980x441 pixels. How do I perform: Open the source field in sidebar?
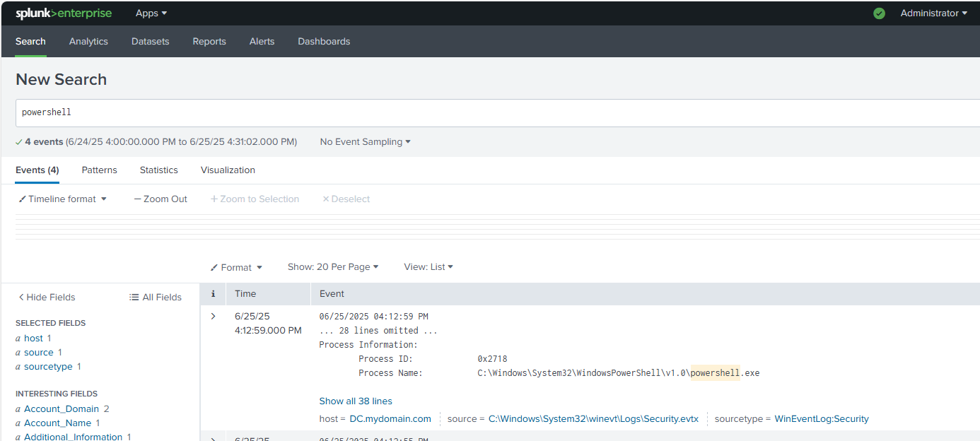(39, 353)
